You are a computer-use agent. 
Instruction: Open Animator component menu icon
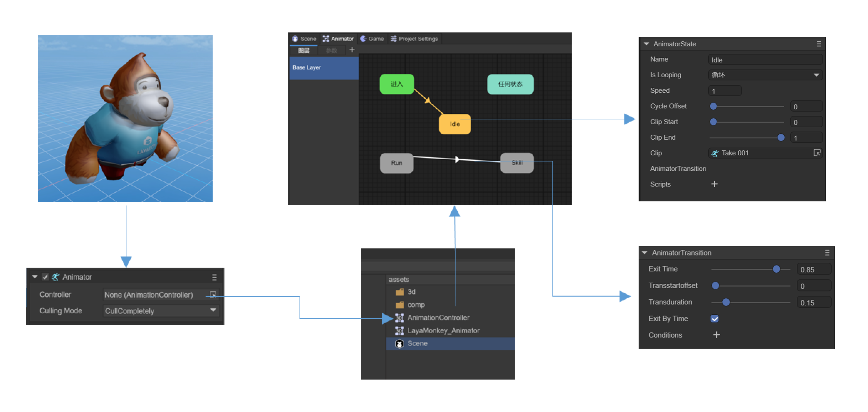pyautogui.click(x=214, y=277)
